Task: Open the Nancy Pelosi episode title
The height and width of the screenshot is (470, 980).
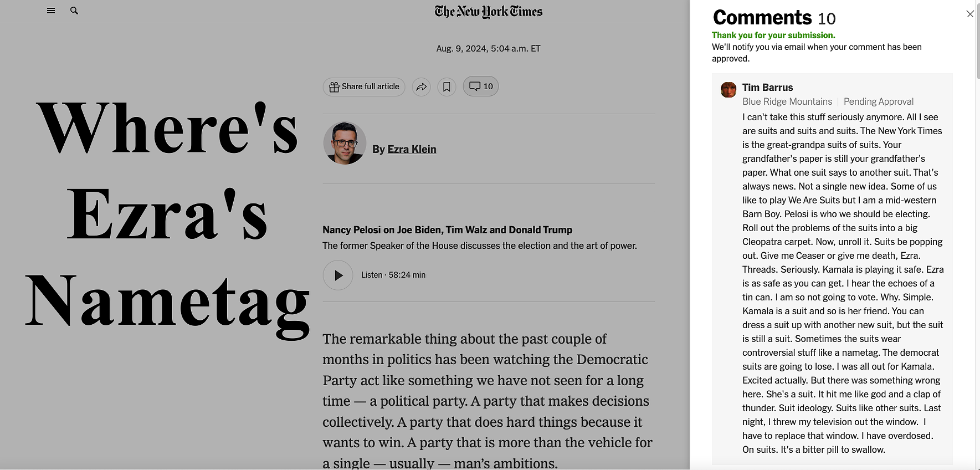Action: [x=448, y=229]
